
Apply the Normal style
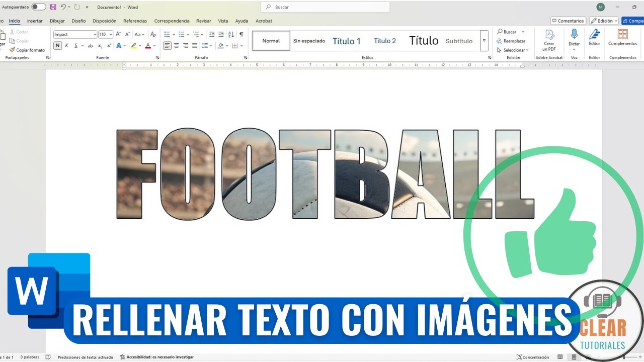coord(271,41)
